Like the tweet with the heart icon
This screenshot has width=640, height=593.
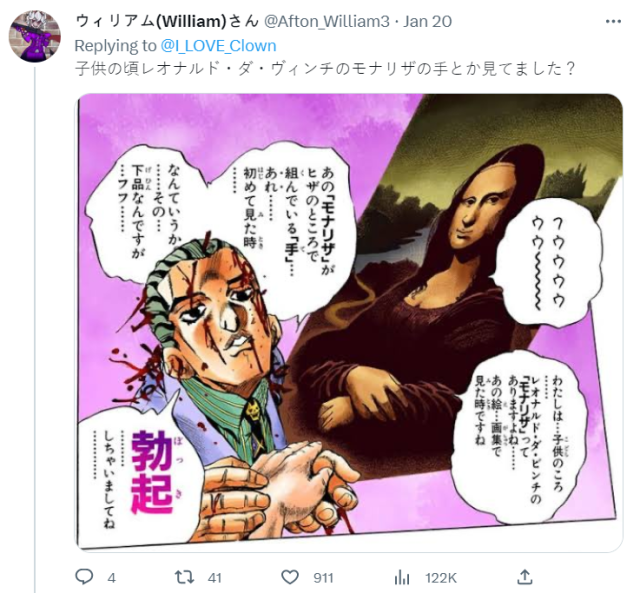pos(290,577)
